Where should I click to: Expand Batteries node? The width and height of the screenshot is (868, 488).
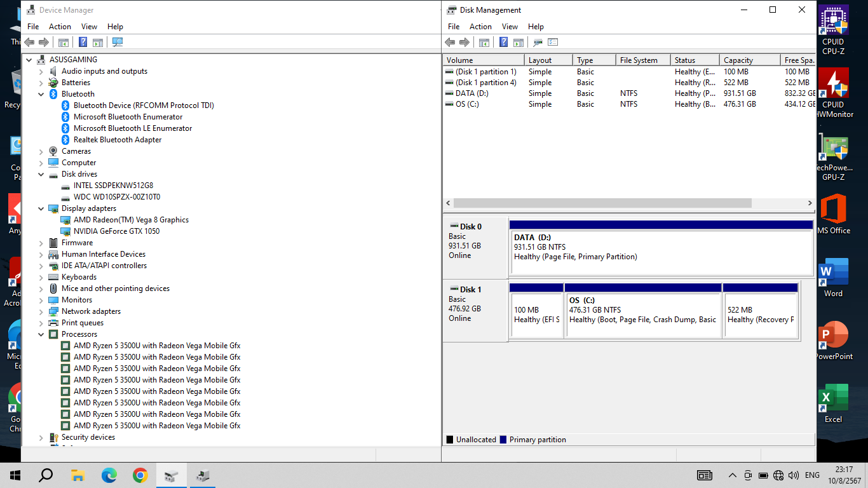pyautogui.click(x=41, y=83)
